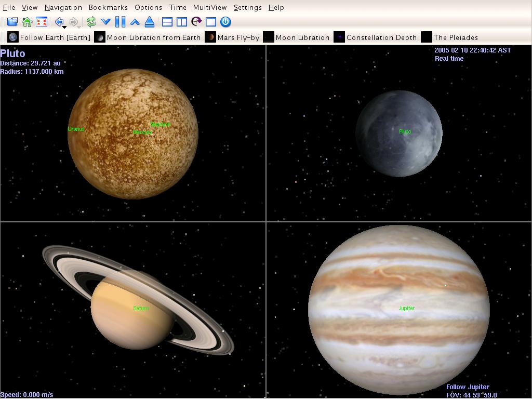532x399 pixels.
Task: Click the blue power quit icon
Action: [x=225, y=22]
